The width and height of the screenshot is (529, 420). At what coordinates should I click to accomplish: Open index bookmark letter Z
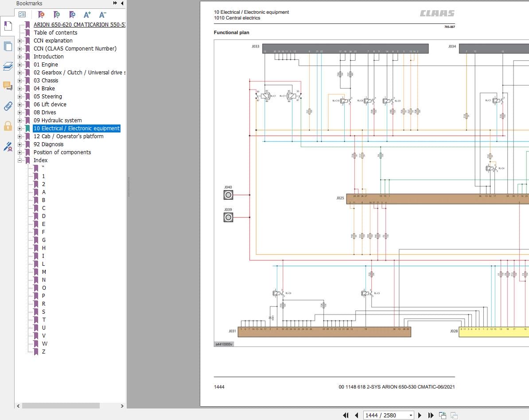(x=43, y=351)
